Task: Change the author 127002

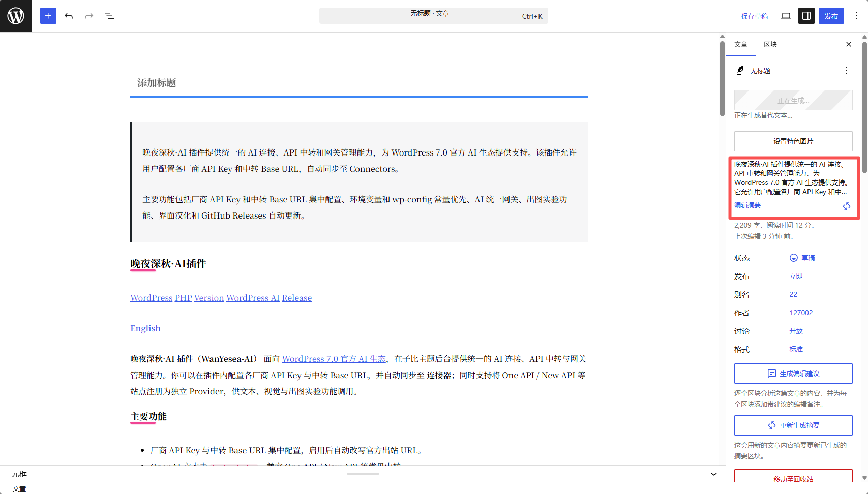Action: coord(801,313)
